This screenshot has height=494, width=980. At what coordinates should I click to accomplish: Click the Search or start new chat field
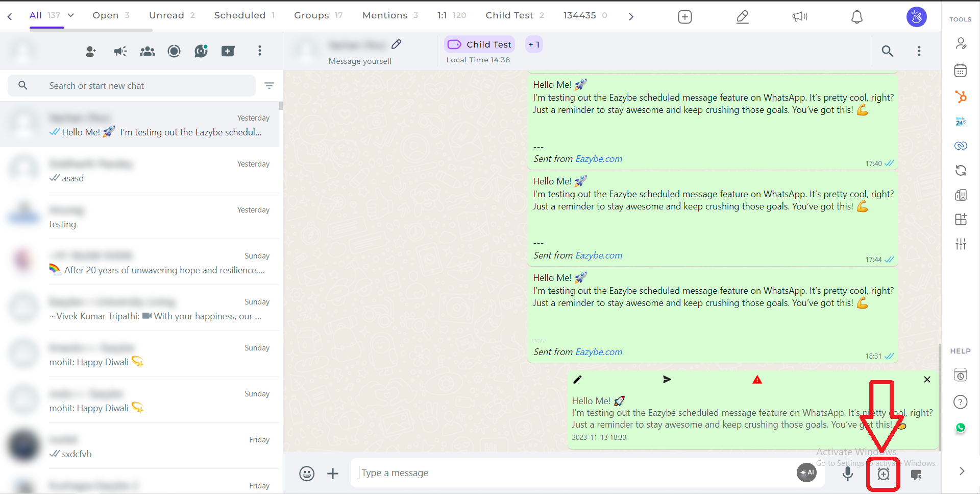(132, 85)
